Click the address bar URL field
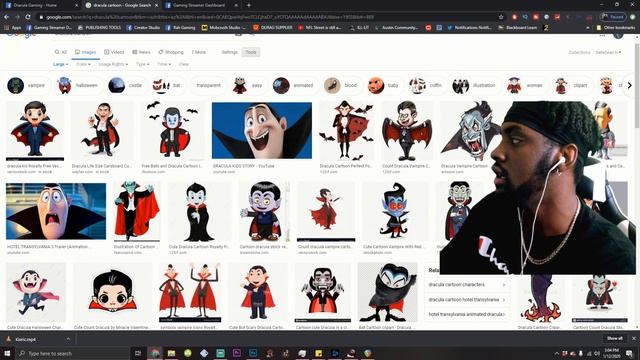 pos(269,17)
